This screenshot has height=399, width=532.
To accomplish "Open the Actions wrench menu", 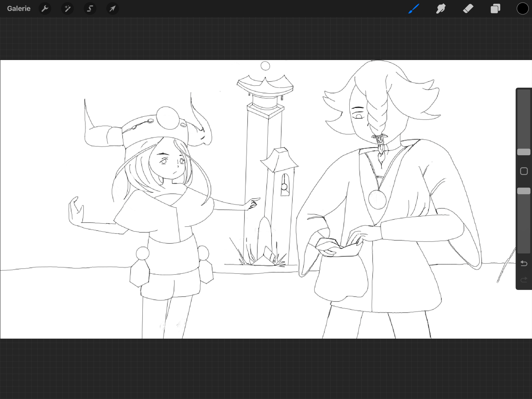I will click(45, 9).
